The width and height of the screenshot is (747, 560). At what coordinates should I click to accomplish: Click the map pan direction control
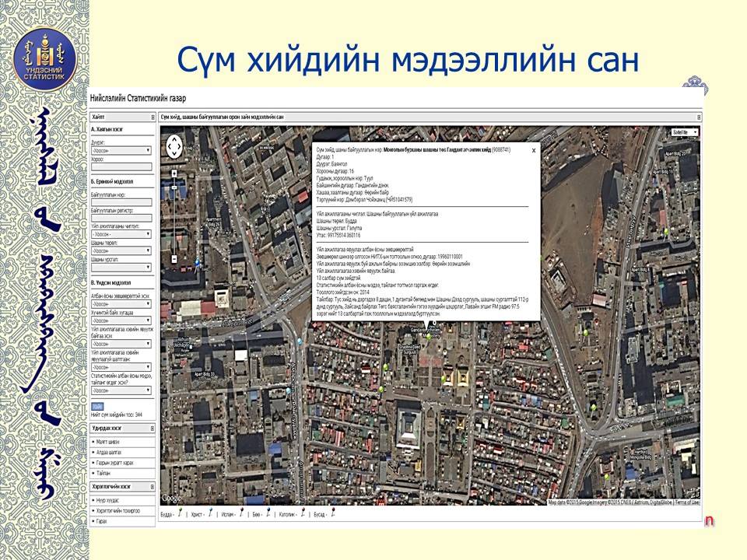click(174, 145)
